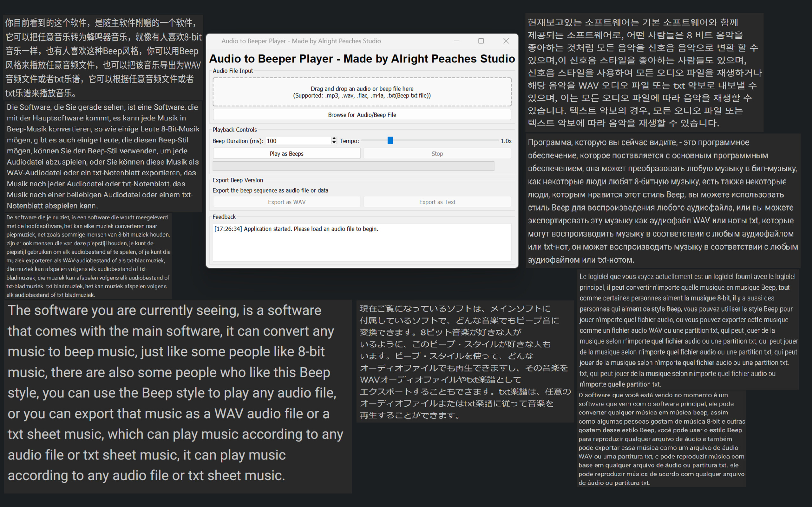Viewport: 812px width, 507px height.
Task: Export the beep sequence as Text
Action: pos(437,202)
